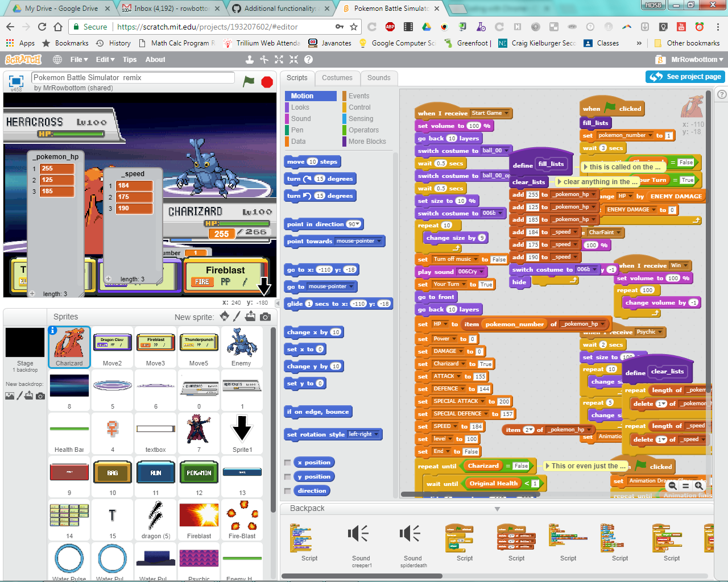
Task: Expand more bookmarks chevron
Action: pos(639,43)
